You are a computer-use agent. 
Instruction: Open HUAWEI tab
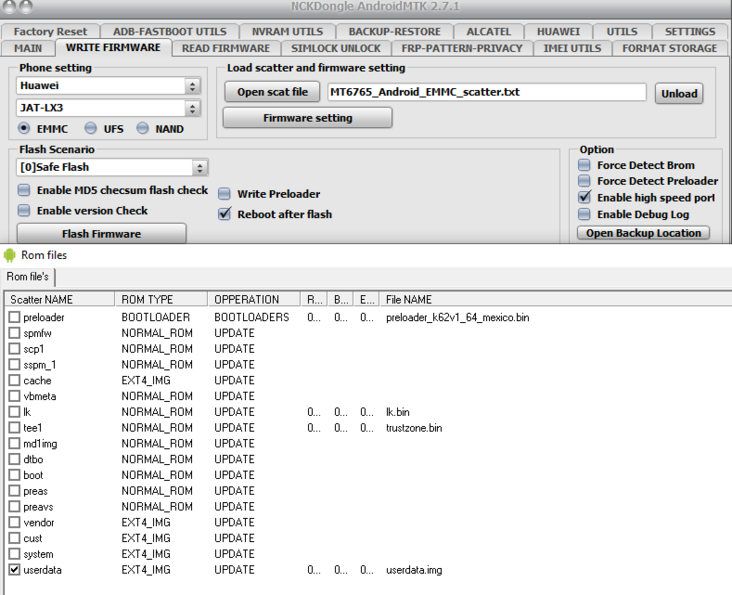click(558, 32)
